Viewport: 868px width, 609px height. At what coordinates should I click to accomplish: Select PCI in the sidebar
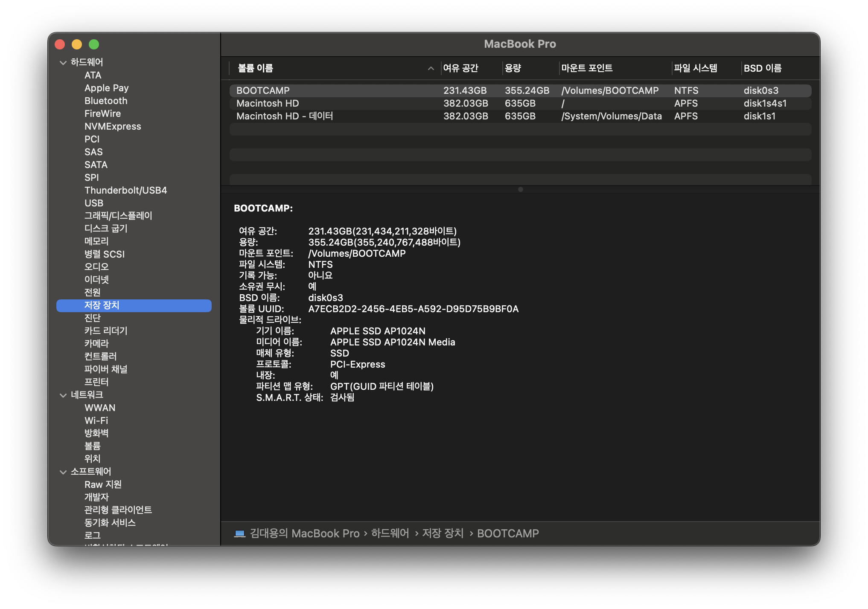tap(92, 139)
